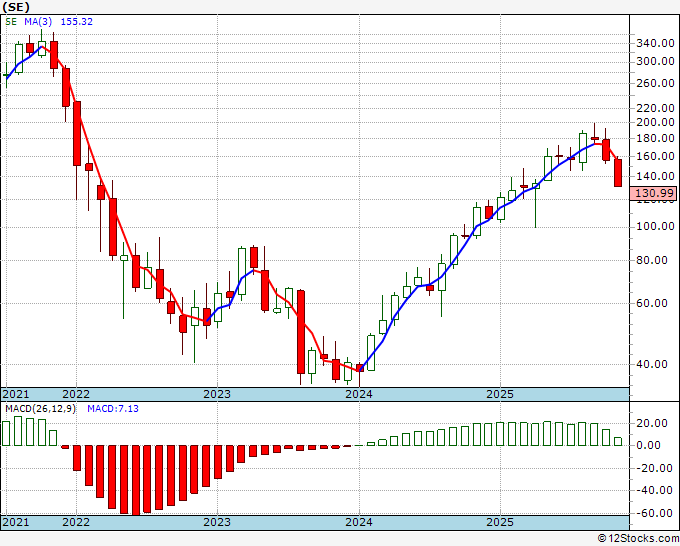Click the 260.00 price axis label

tap(655, 83)
